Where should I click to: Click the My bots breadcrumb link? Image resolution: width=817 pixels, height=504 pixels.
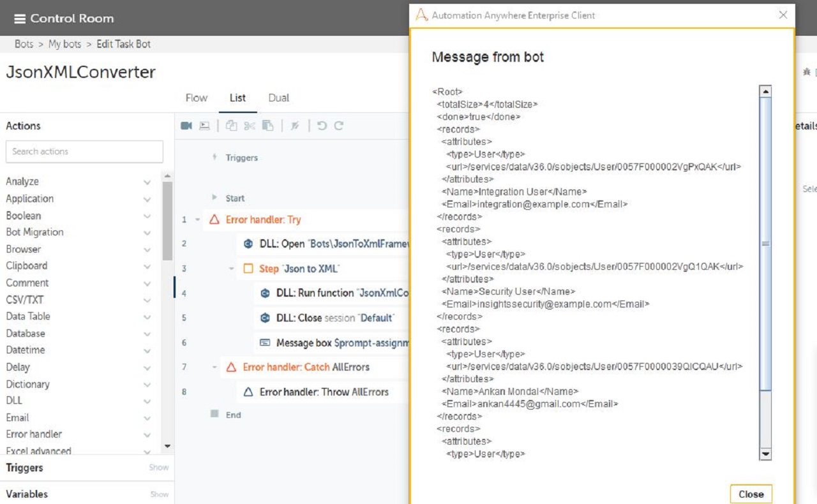(65, 44)
